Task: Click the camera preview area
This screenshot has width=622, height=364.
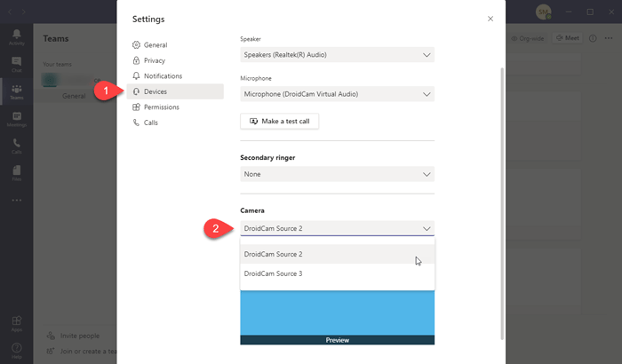Action: [337, 317]
